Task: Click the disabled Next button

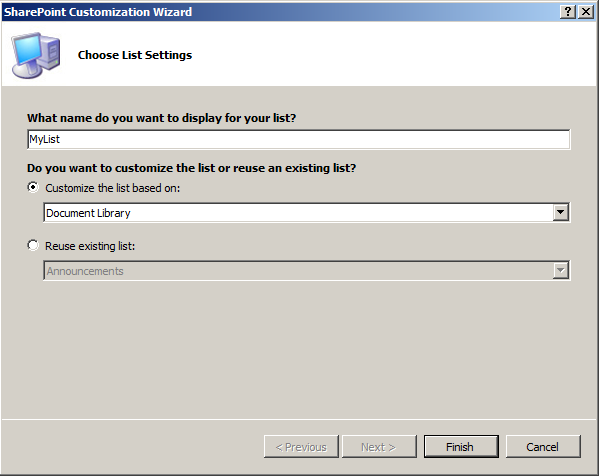Action: click(379, 446)
